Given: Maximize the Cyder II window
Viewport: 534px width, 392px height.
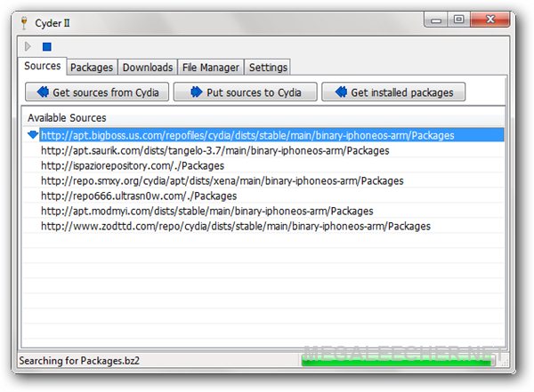Looking at the screenshot, I should pyautogui.click(x=458, y=20).
